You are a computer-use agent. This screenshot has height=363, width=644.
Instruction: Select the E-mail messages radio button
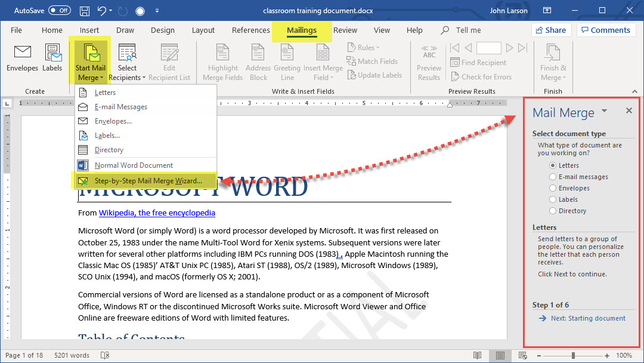(x=553, y=177)
